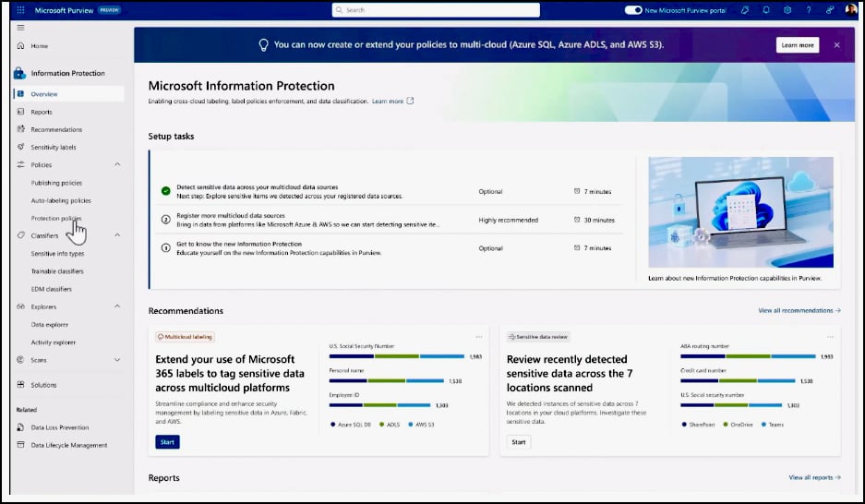
Task: Open EDM classifiers
Action: pyautogui.click(x=52, y=289)
